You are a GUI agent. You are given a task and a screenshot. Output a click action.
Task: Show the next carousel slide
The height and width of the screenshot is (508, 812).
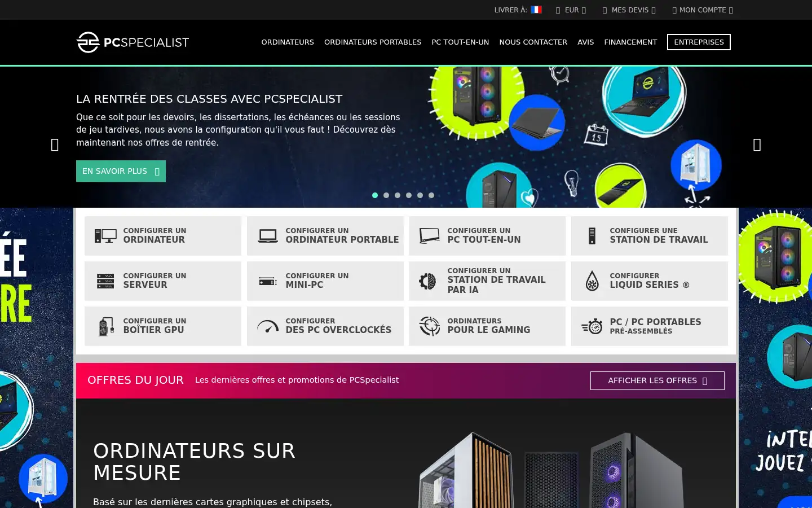[757, 145]
